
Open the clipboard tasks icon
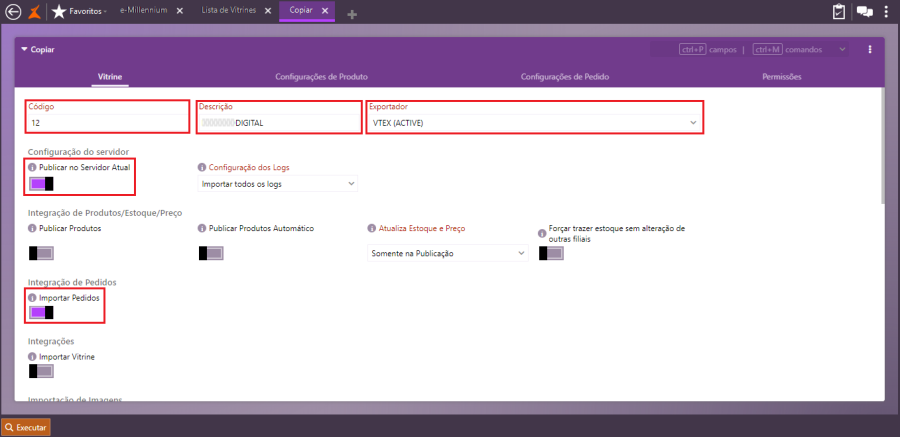[839, 11]
